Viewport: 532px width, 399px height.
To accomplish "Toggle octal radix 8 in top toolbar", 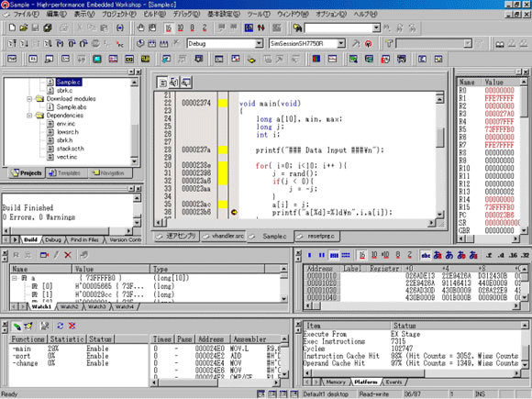I will 192,28.
